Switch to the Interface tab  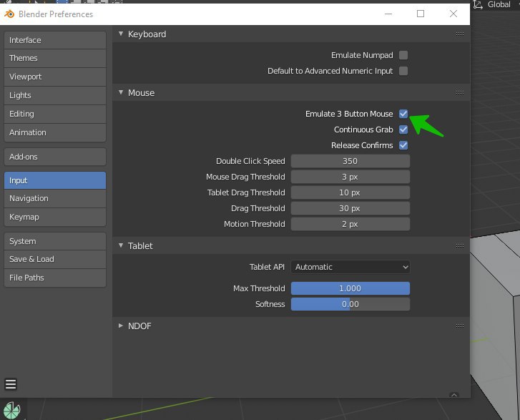pos(55,40)
